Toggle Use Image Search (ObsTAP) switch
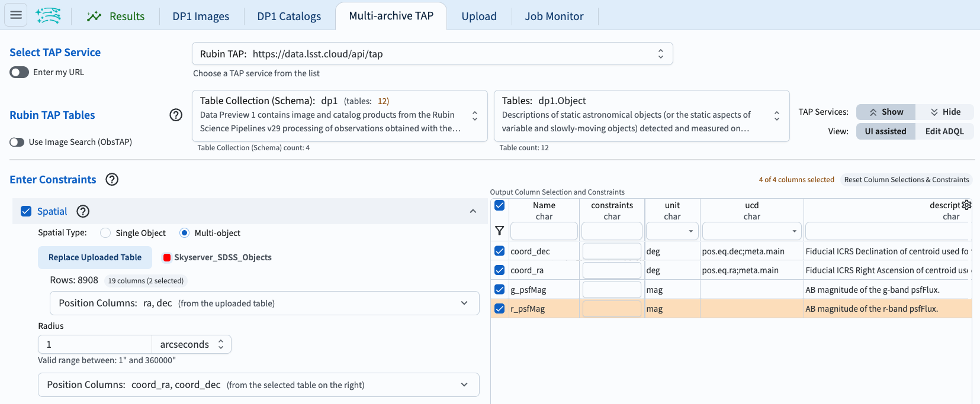 click(x=17, y=142)
